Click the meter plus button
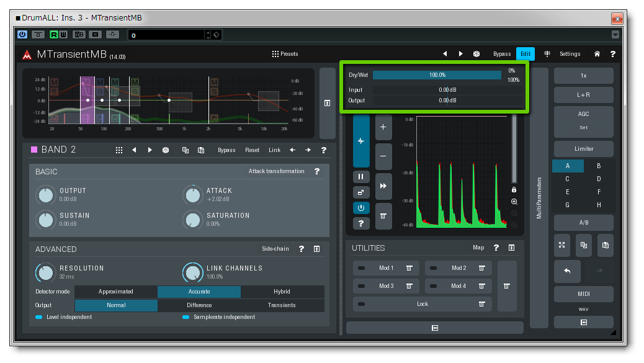This screenshot has width=644, height=363. (x=383, y=127)
